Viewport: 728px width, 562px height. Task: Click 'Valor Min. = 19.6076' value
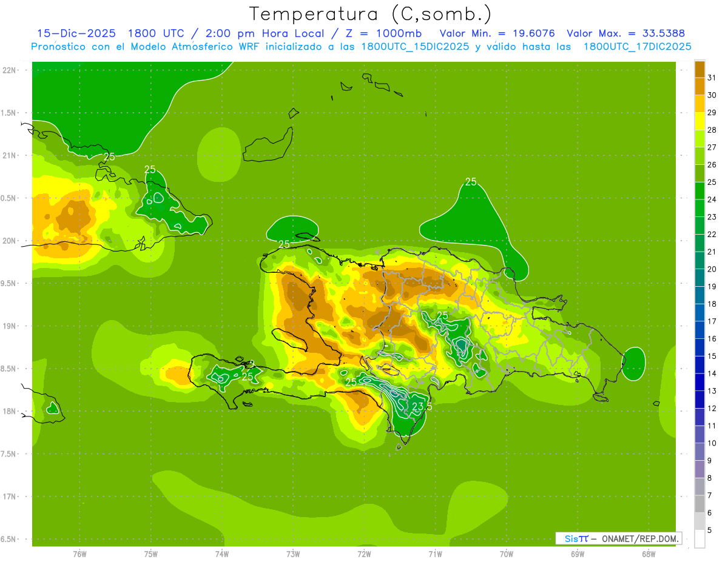click(x=497, y=33)
